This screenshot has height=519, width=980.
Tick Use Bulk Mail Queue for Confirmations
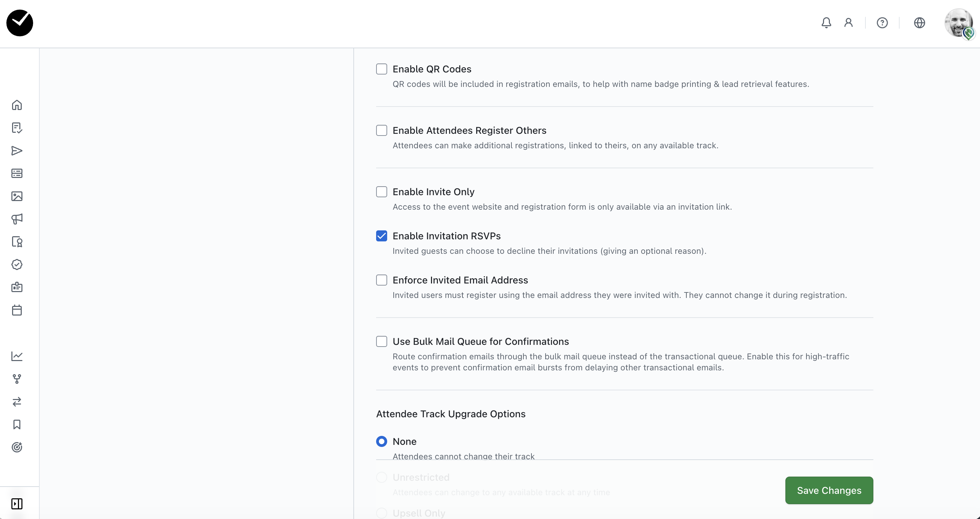tap(382, 341)
